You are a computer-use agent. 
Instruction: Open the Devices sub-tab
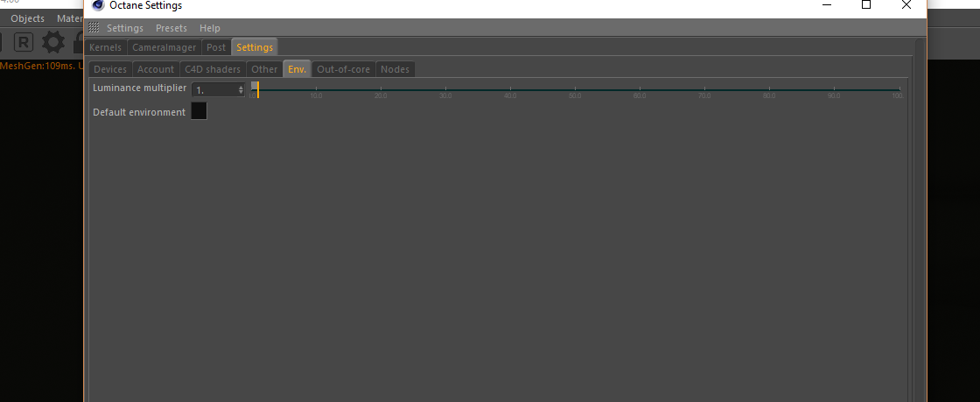pos(110,69)
